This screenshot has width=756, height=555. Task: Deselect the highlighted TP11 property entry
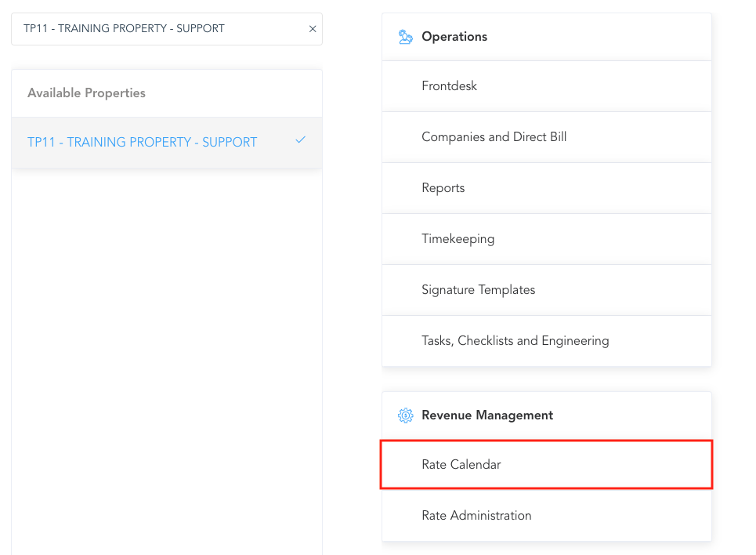tap(141, 142)
